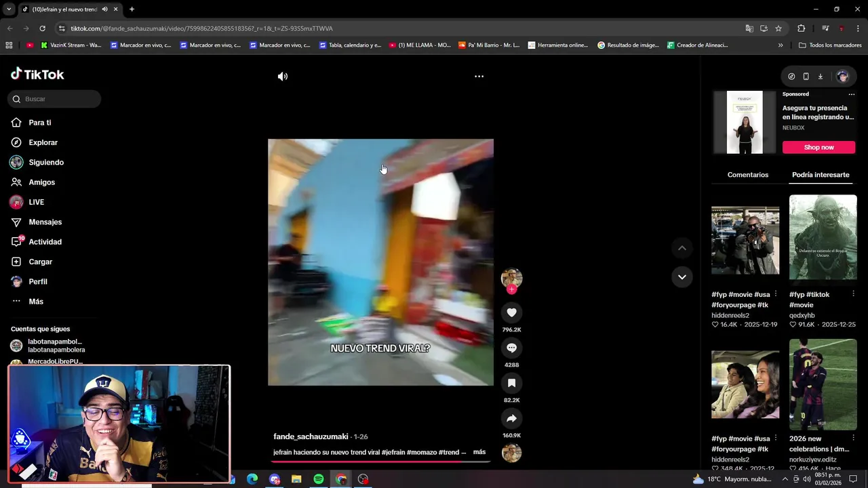Seek using the red video progress bar

tap(380, 462)
